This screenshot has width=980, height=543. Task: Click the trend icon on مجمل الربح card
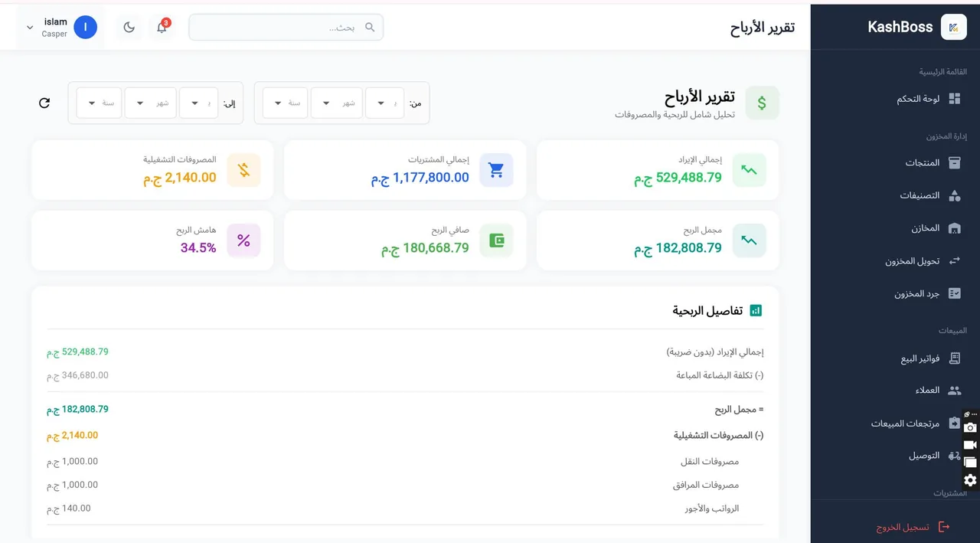click(749, 240)
